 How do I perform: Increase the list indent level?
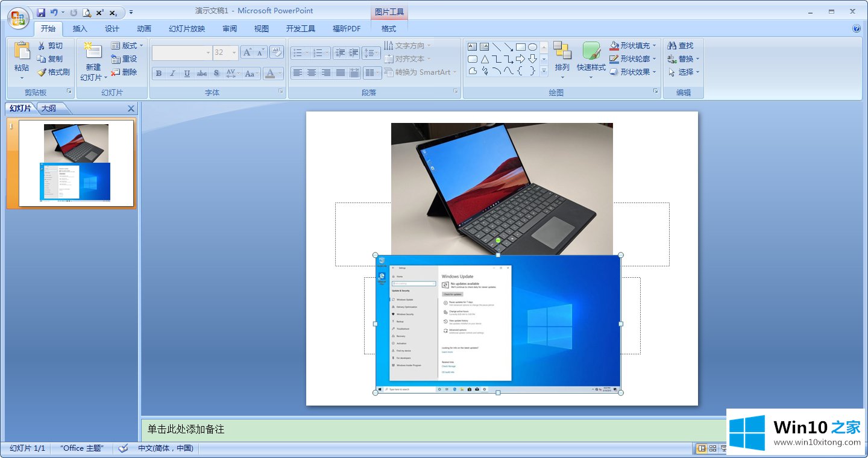(x=354, y=53)
